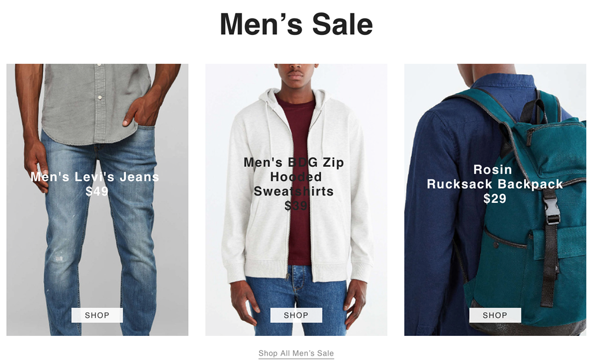Click SHOP button on the hooded sweatshirt card
Viewport: 591px width, 364px height.
tap(296, 315)
